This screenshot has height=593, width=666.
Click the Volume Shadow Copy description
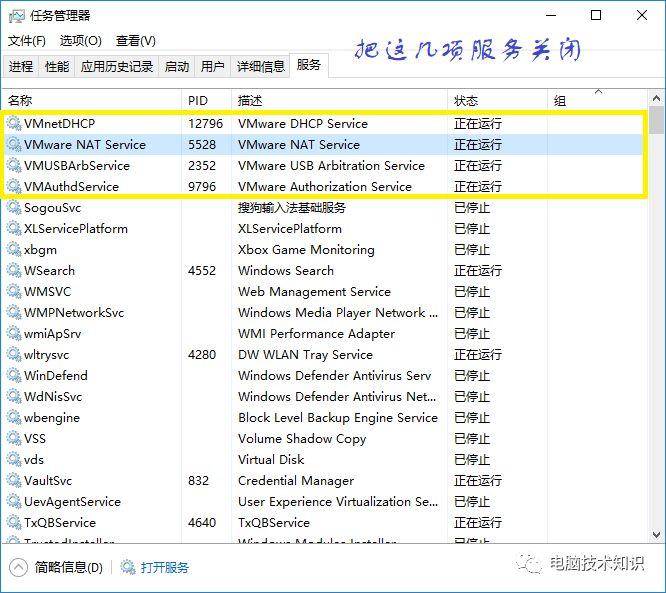[x=302, y=438]
